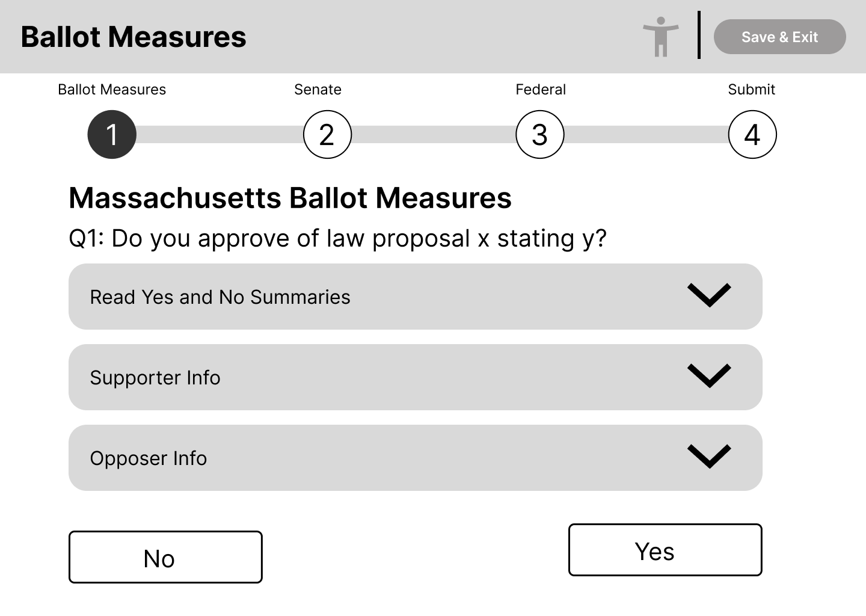Click progress bar between steps 2 and 3
Viewport: 866px width, 616px height.
(x=433, y=135)
